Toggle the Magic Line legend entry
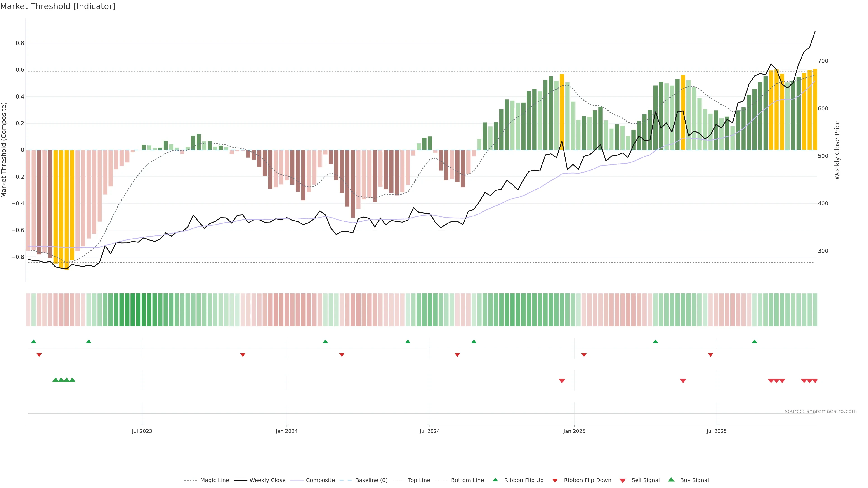 tap(214, 480)
